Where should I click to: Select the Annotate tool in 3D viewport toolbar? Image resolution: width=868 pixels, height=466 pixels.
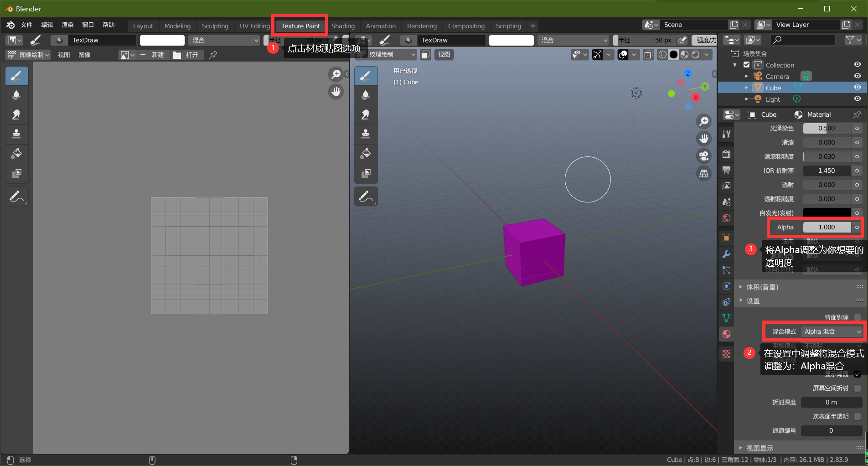tap(366, 197)
